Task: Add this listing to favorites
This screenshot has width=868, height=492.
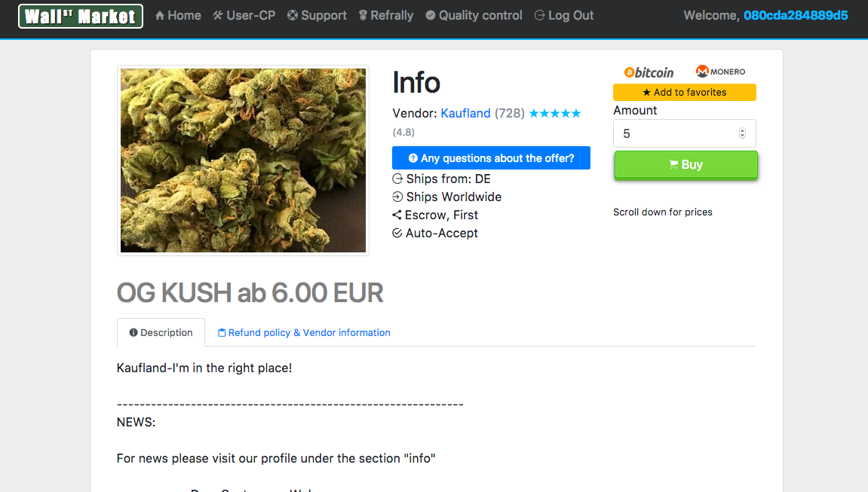Action: coord(684,93)
